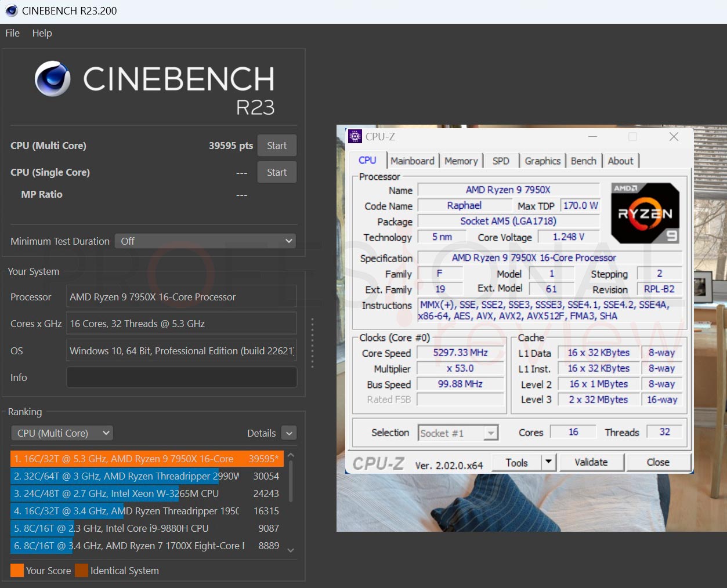The image size is (727, 588).
Task: Start the CPU Multi Core test
Action: pyautogui.click(x=277, y=146)
